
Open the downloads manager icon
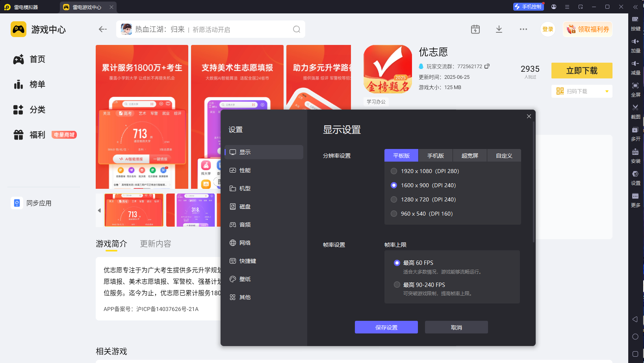click(499, 29)
